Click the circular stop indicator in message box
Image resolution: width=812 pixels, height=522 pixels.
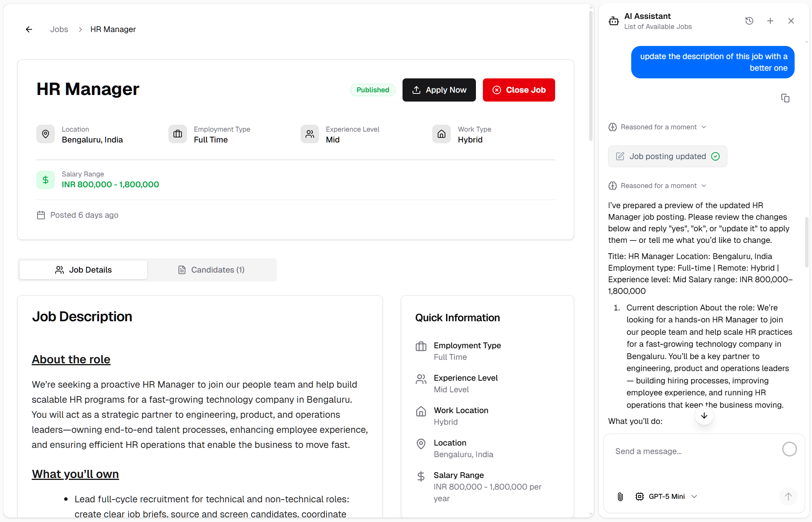click(x=789, y=449)
